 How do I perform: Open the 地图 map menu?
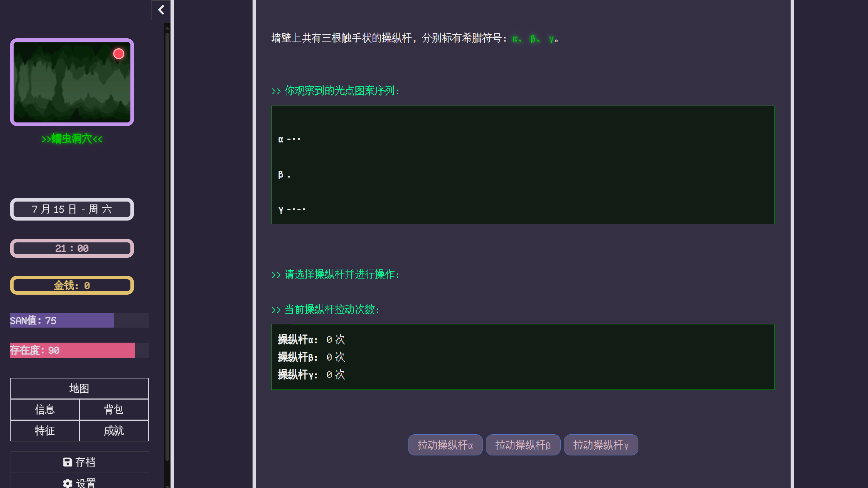click(x=79, y=388)
